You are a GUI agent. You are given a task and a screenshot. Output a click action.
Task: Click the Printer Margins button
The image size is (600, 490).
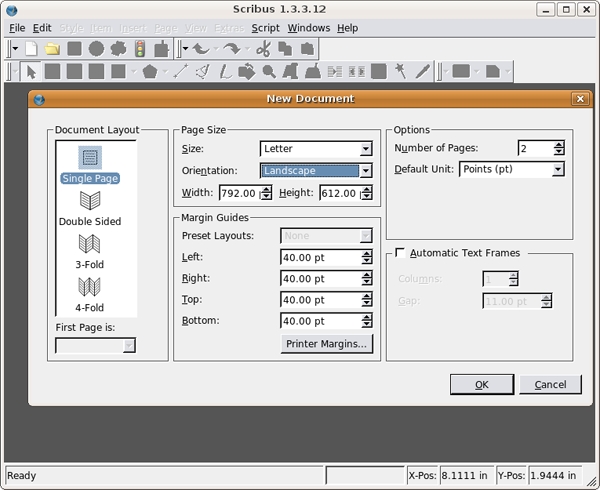click(x=327, y=344)
